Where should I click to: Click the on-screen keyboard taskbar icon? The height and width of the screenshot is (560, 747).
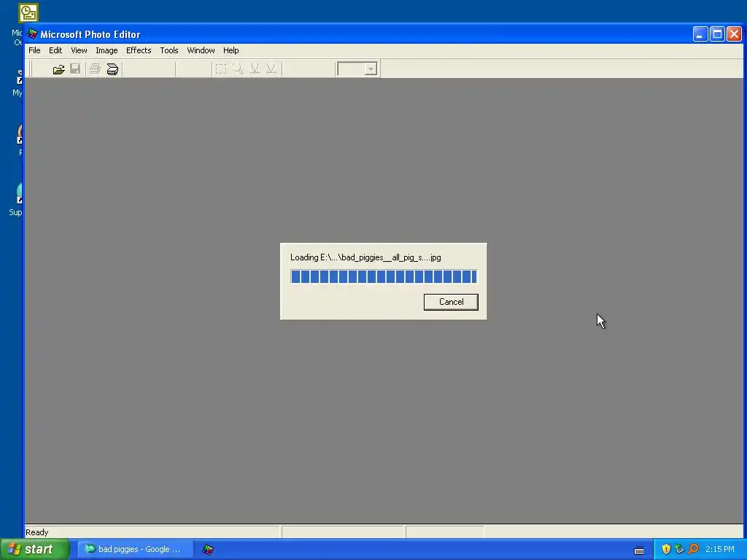click(639, 550)
